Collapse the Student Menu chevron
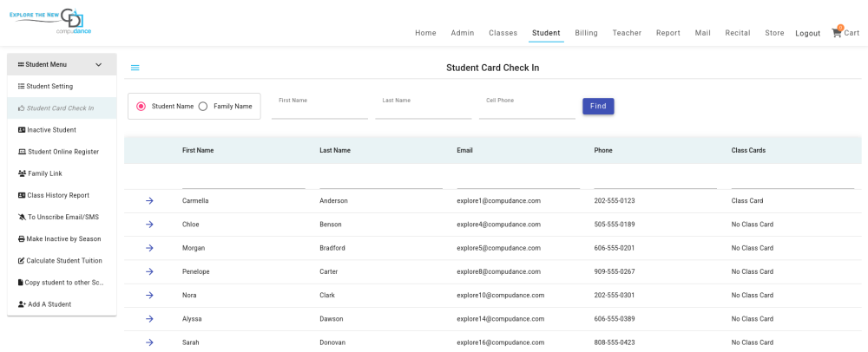Viewport: 868px width, 352px height. click(x=99, y=64)
